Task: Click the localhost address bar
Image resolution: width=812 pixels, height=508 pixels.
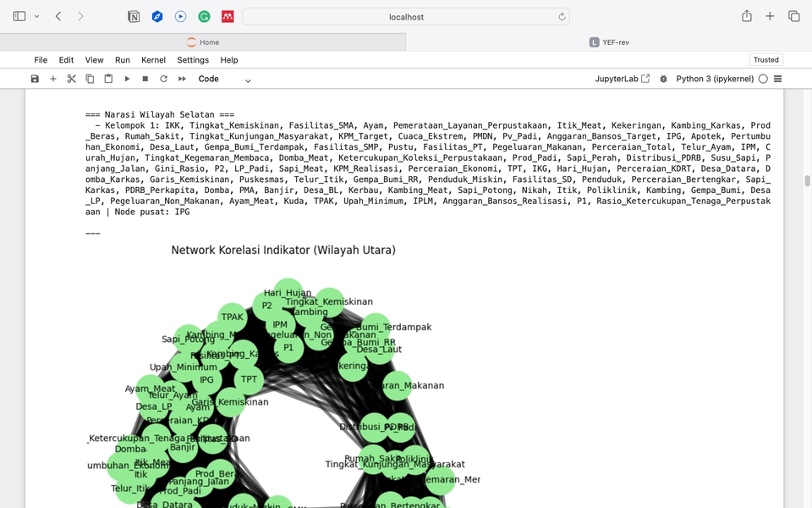Action: click(406, 17)
